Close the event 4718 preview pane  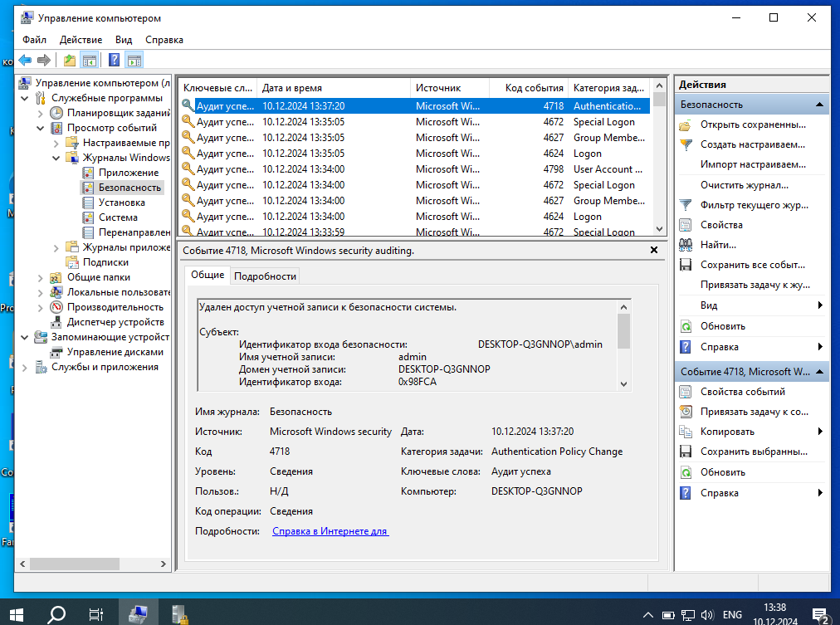(x=653, y=250)
